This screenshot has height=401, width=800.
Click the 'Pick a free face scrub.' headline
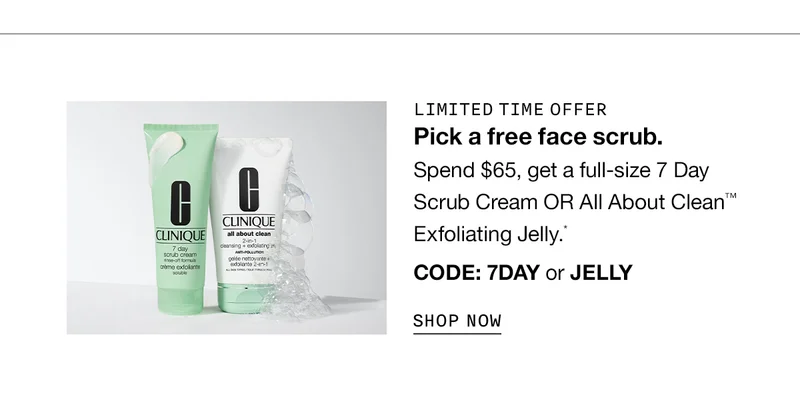538,136
